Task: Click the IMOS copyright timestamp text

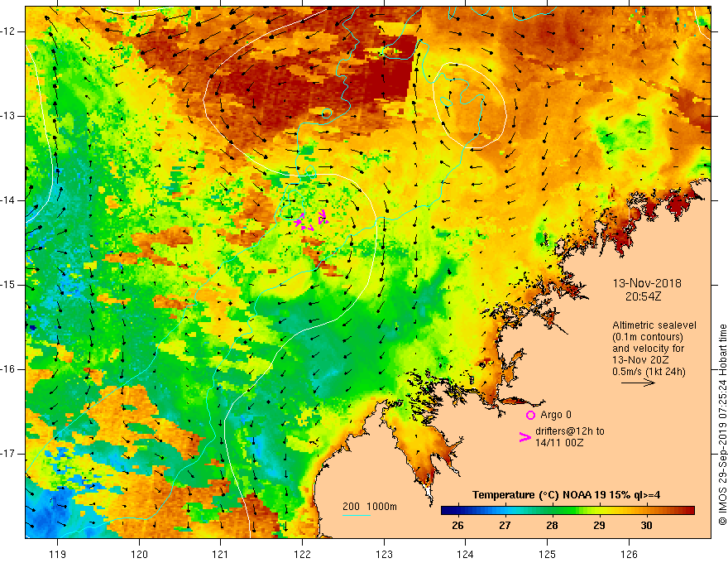Action: (x=722, y=425)
